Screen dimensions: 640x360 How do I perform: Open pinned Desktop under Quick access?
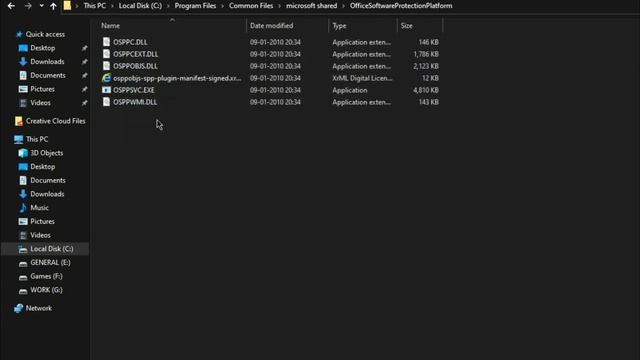coord(42,48)
